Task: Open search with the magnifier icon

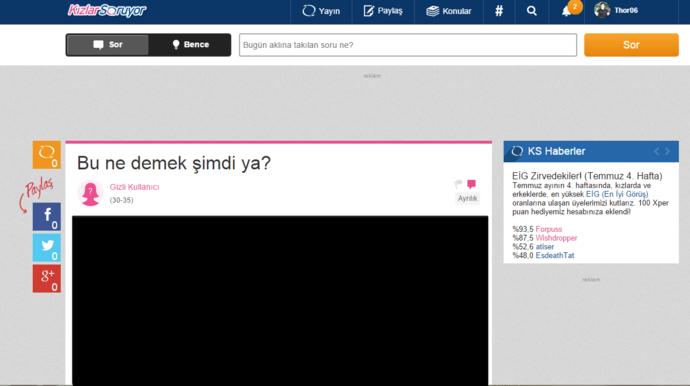Action: click(532, 11)
